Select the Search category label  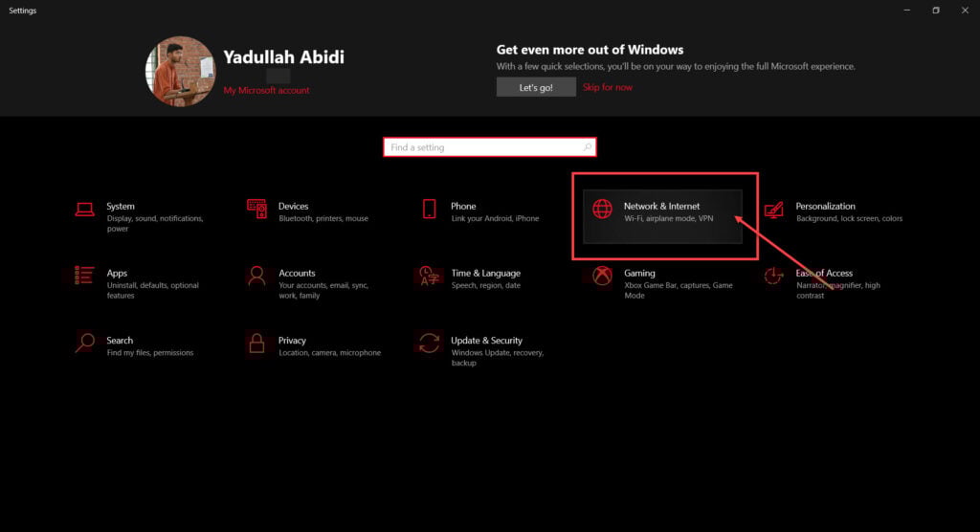120,341
